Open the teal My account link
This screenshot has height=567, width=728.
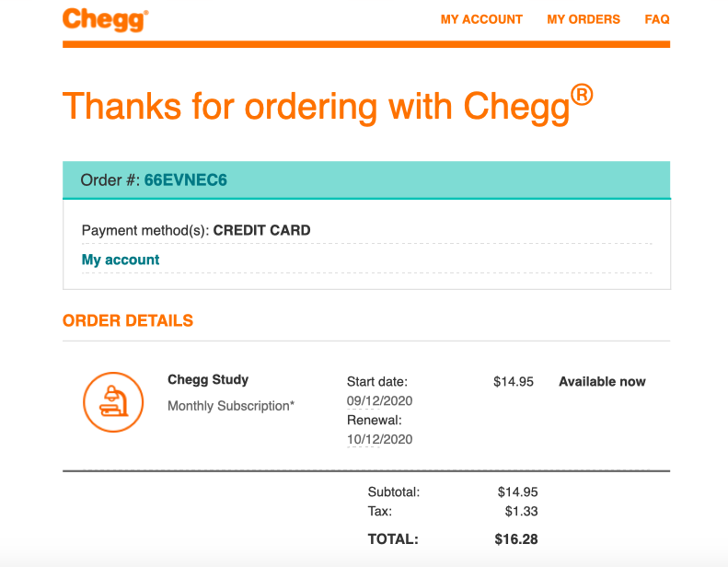tap(121, 260)
